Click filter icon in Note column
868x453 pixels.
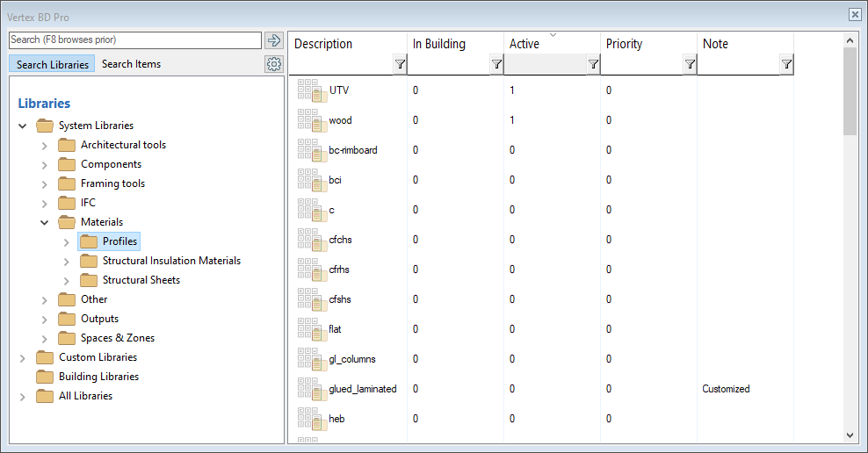[786, 64]
